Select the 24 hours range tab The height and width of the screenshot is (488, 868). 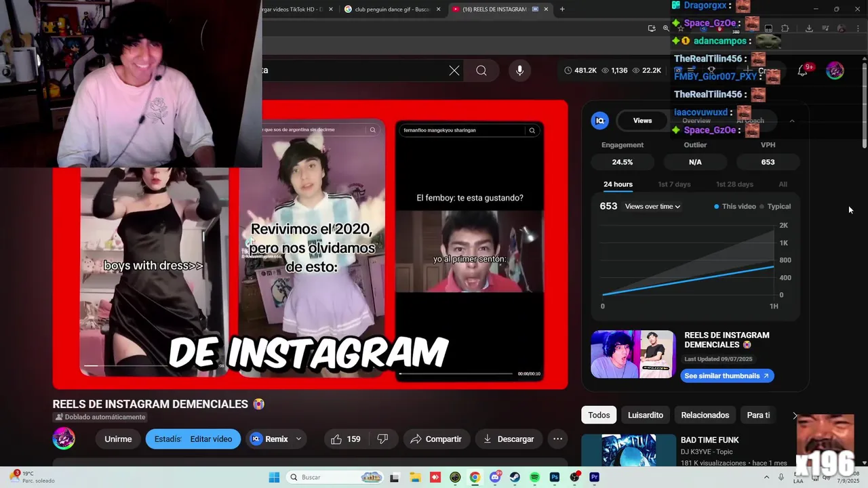(618, 184)
